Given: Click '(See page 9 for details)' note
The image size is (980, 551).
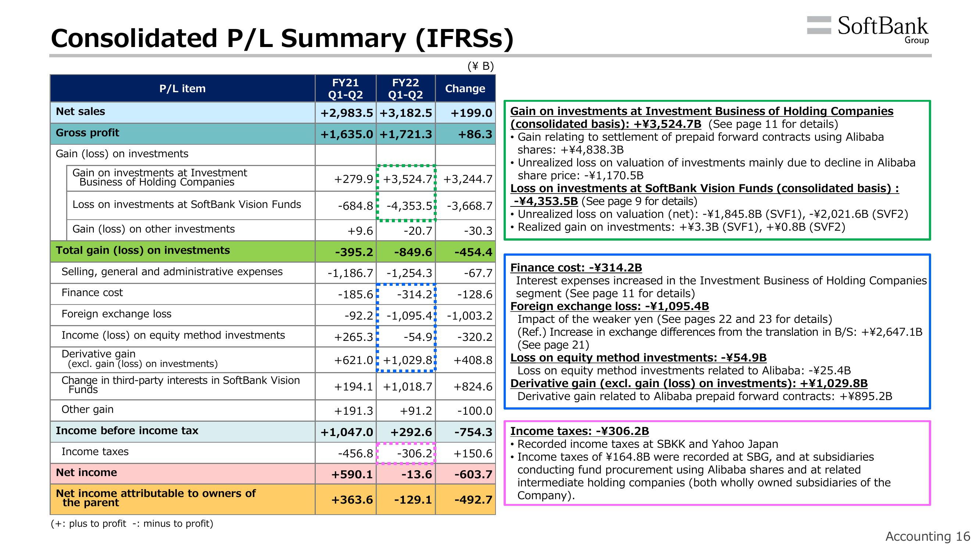Looking at the screenshot, I should [639, 201].
